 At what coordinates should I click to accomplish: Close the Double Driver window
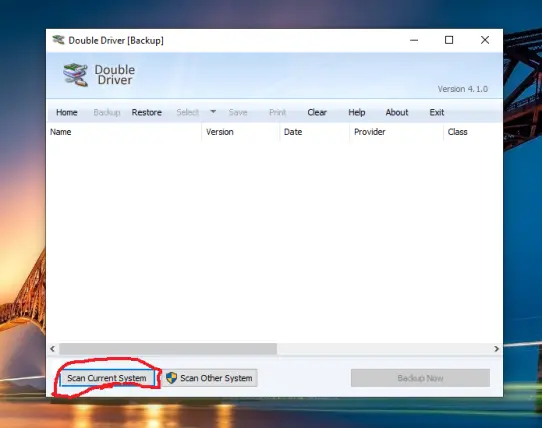[x=485, y=40]
